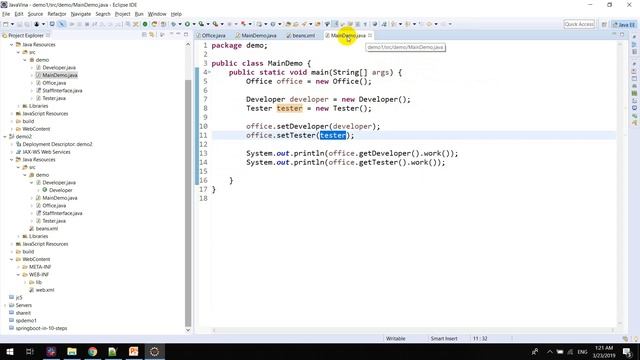Viewport: 640px width, 360px height.
Task: Open the Run dropdown arrow
Action: [194, 24]
